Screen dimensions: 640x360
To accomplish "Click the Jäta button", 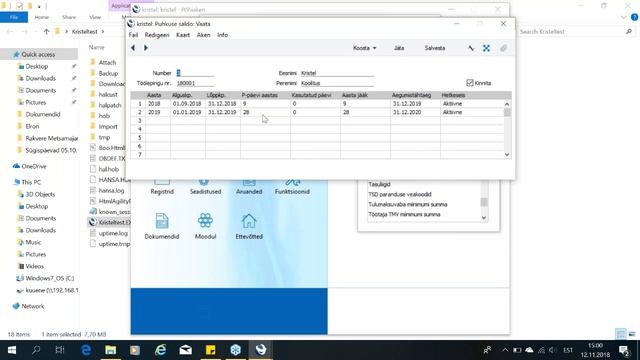I will point(399,48).
